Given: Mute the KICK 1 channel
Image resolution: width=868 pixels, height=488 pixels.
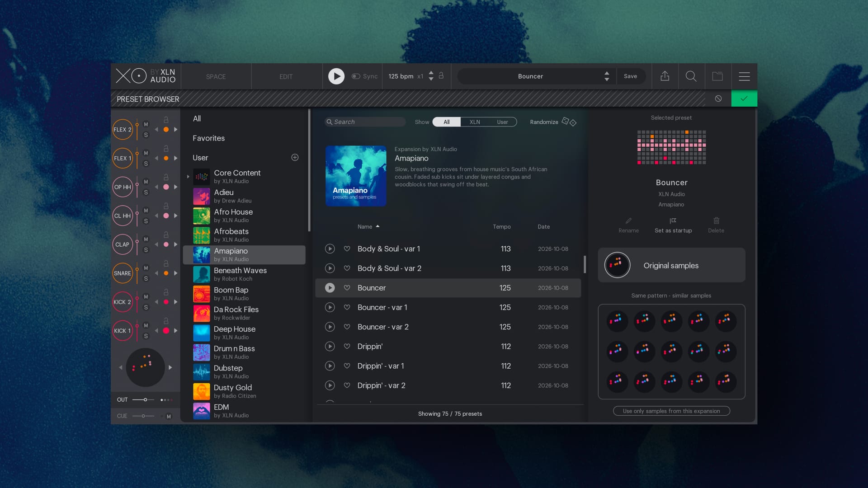Looking at the screenshot, I should [146, 325].
